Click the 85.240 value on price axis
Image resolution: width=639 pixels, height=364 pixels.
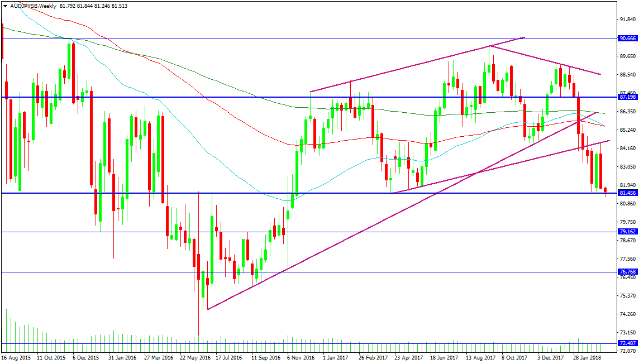point(628,130)
